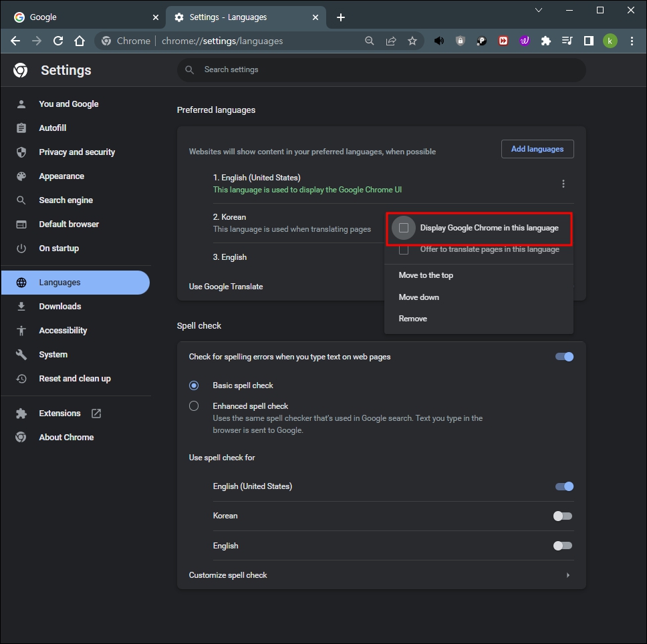This screenshot has height=644, width=647.
Task: Open a new tab with the plus button
Action: coord(340,17)
